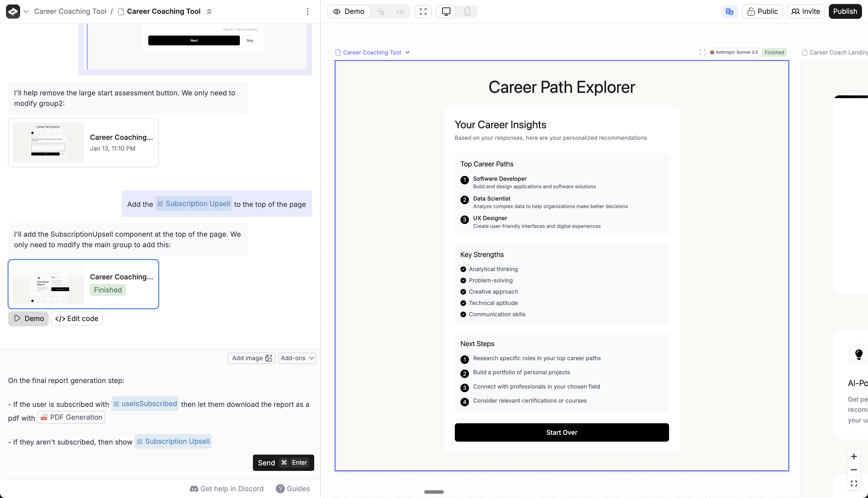The height and width of the screenshot is (498, 868).
Task: Switch to desktop preview mode
Action: click(446, 12)
